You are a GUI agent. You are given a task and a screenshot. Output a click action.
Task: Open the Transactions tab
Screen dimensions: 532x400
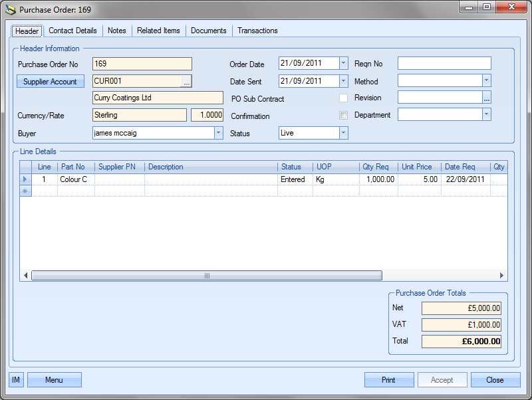click(257, 31)
